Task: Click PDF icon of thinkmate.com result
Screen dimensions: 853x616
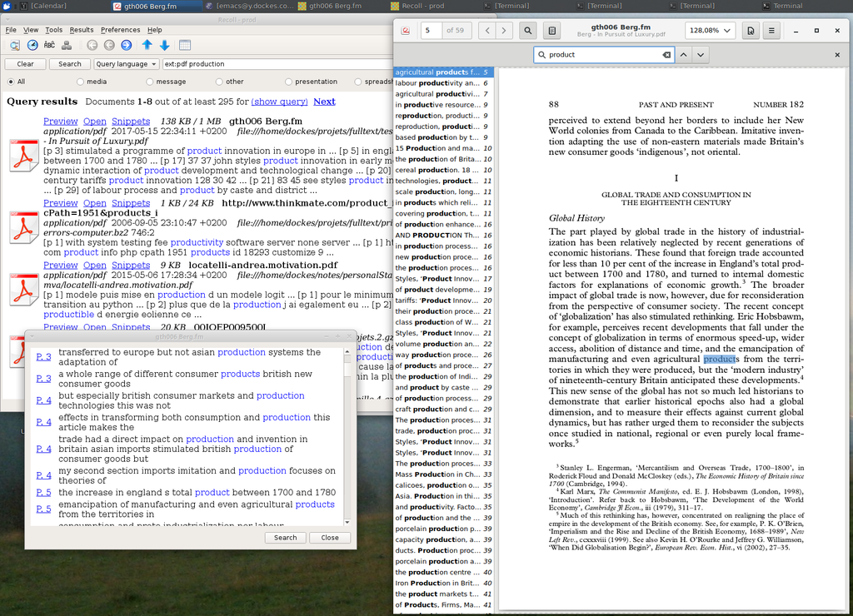Action: click(23, 227)
